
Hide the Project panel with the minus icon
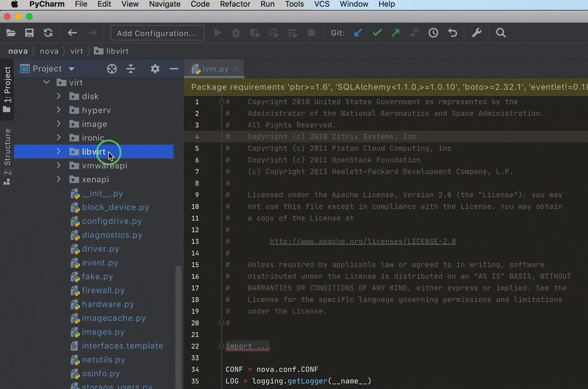click(173, 69)
